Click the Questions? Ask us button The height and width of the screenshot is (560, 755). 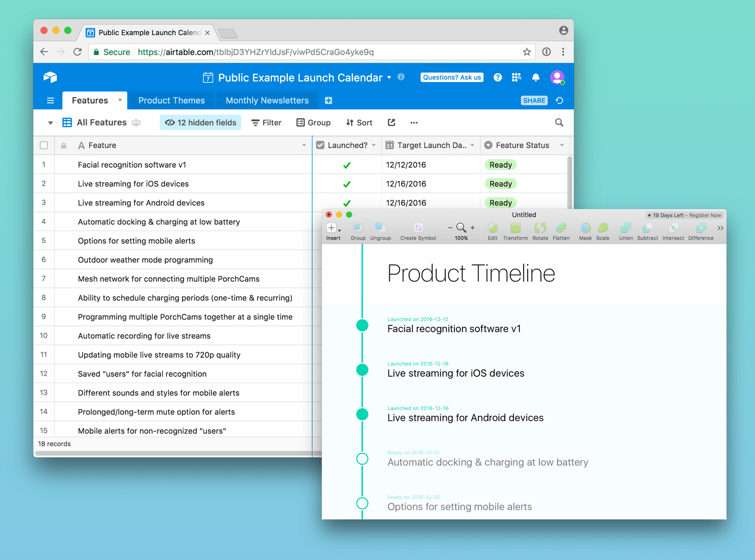pyautogui.click(x=451, y=77)
